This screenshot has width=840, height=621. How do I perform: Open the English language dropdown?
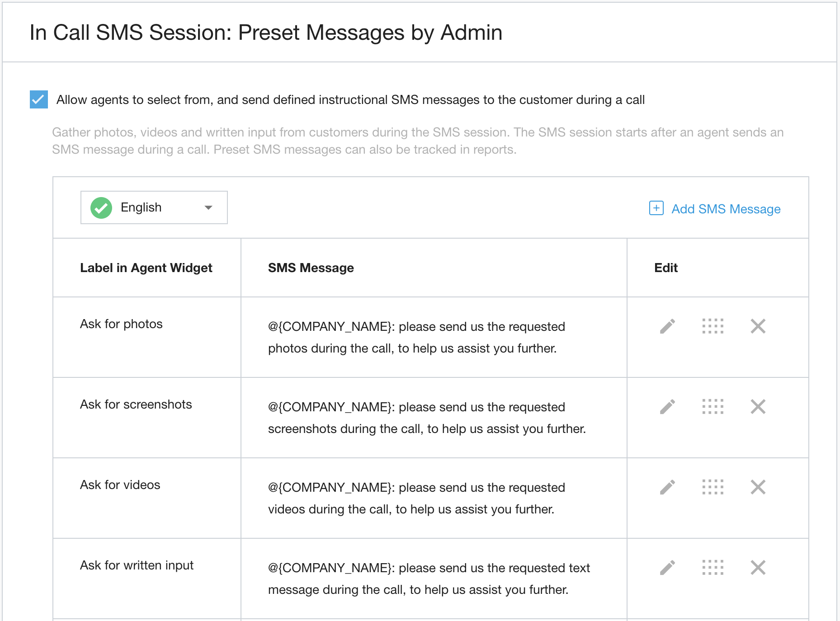click(x=154, y=207)
